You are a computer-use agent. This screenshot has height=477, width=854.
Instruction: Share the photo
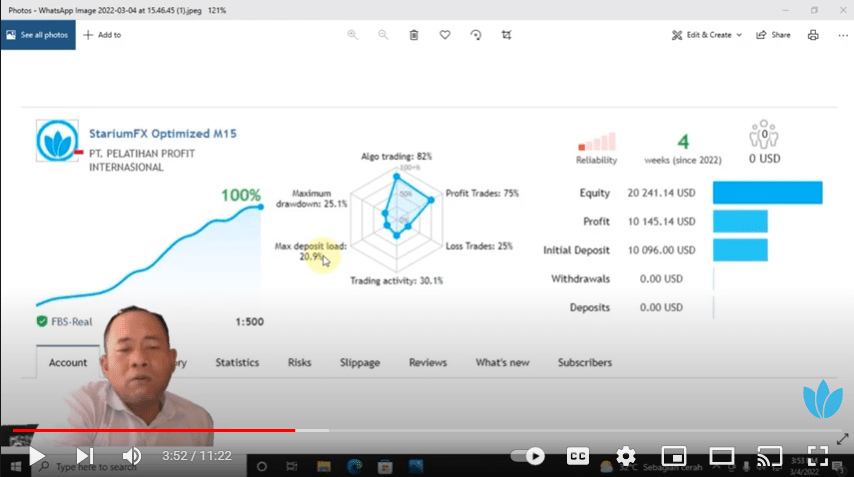tap(773, 35)
